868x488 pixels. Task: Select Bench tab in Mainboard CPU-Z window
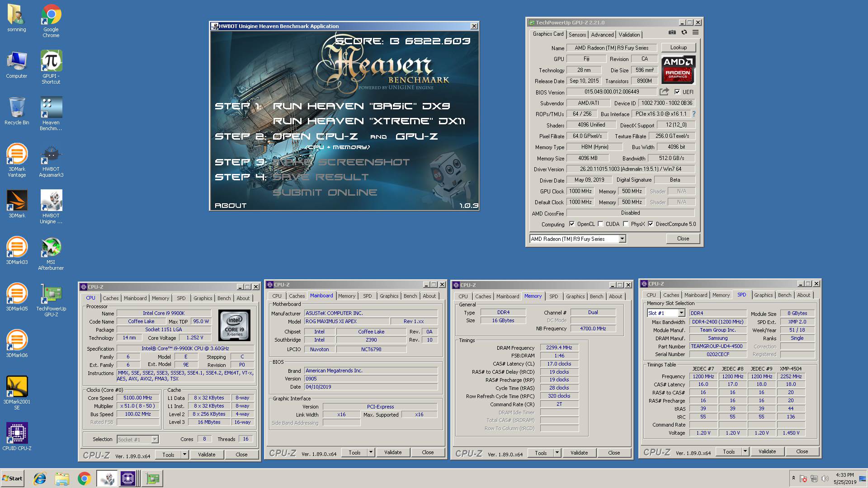(x=410, y=296)
